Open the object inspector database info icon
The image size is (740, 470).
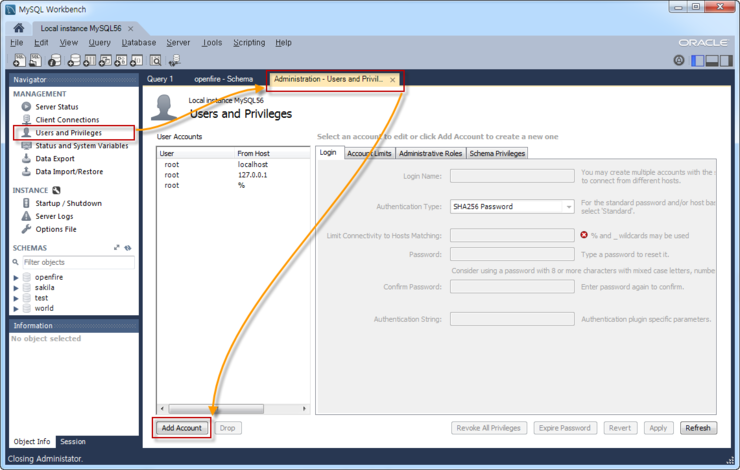(x=54, y=60)
